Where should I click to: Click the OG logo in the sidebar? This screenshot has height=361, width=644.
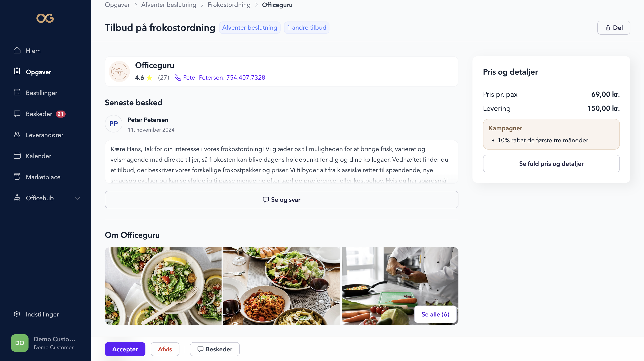click(45, 18)
